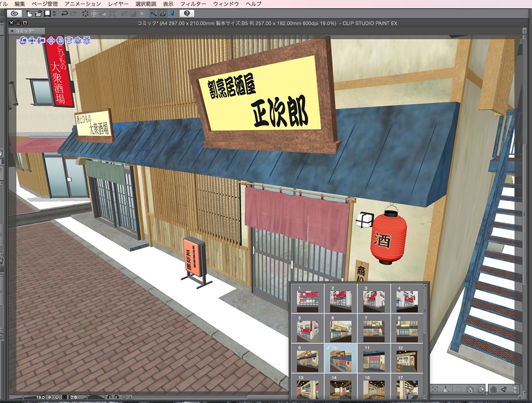Select the camera rotate icon above the 3D canvas
This screenshot has width=532, height=403.
23,40
